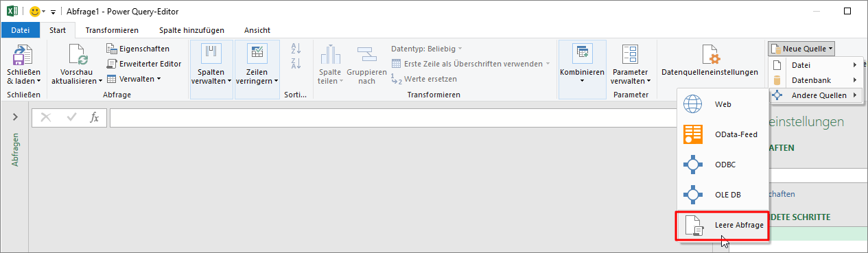868x253 pixels.
Task: Click the Schließen & laden icon
Action: (23, 55)
